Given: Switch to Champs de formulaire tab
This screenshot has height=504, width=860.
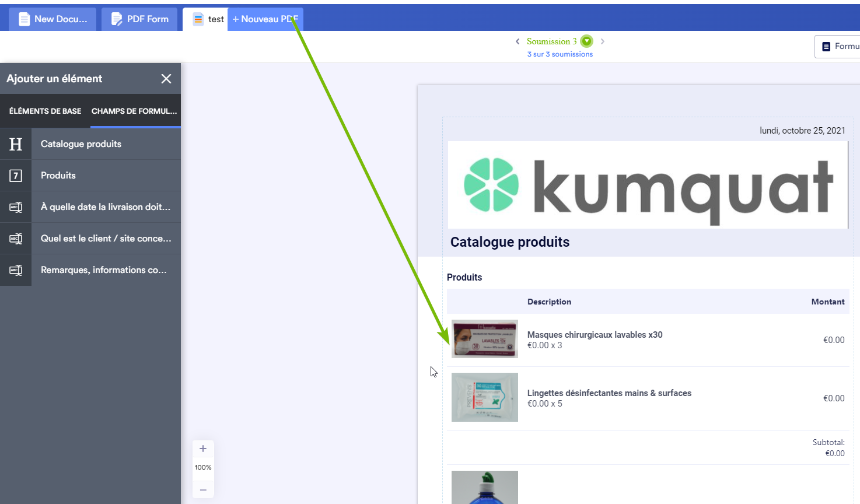Looking at the screenshot, I should click(134, 111).
